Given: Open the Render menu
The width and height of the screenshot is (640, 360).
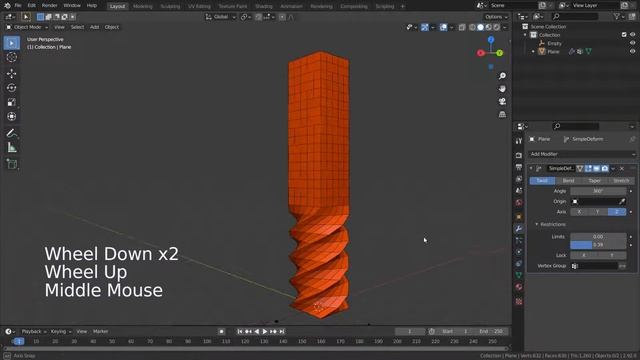Looking at the screenshot, I should point(49,6).
